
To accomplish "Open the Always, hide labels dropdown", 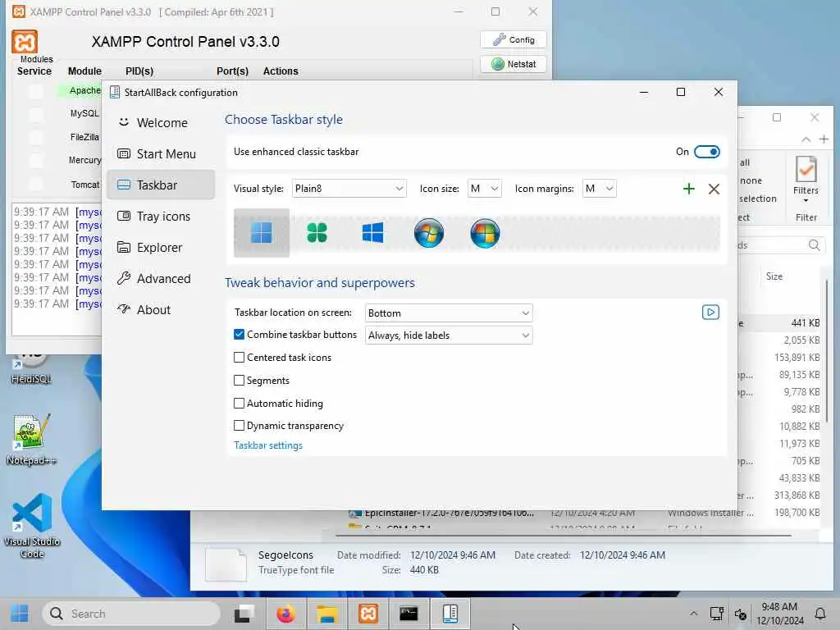I will point(449,336).
